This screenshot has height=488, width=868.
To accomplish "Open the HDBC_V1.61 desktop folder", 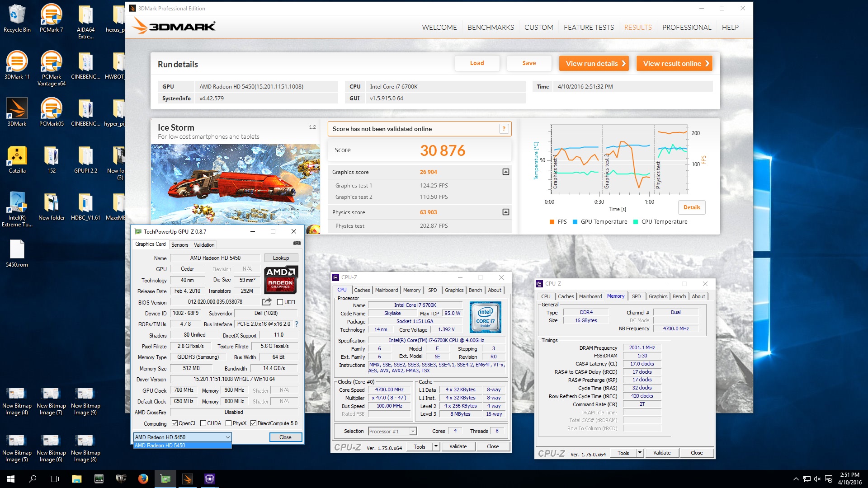I will (x=85, y=206).
